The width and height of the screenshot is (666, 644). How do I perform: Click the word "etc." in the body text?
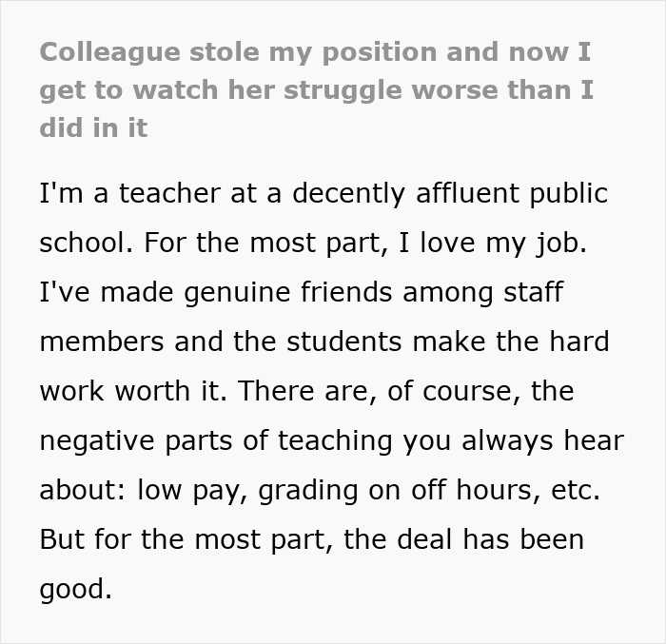click(576, 490)
